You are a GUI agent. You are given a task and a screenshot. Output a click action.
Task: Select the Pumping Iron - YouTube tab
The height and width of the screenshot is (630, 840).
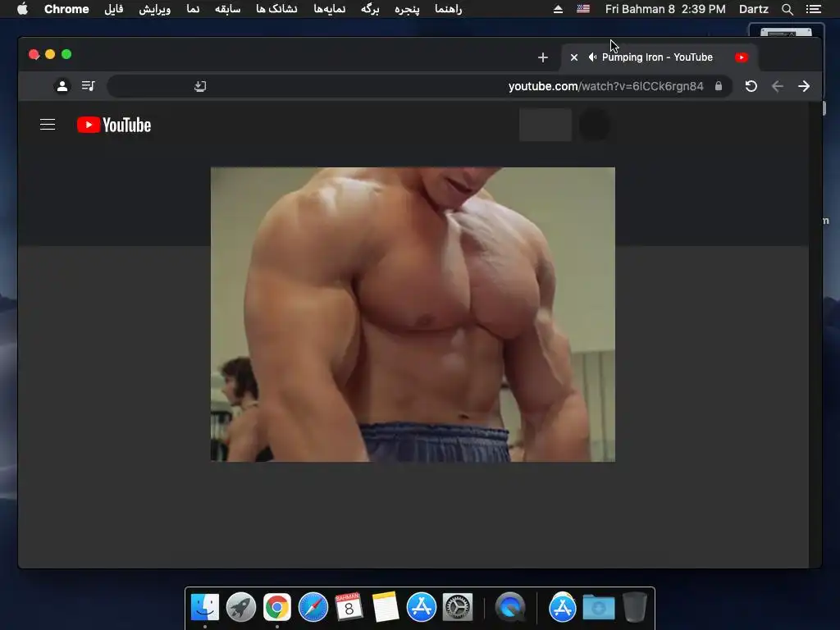coord(659,57)
